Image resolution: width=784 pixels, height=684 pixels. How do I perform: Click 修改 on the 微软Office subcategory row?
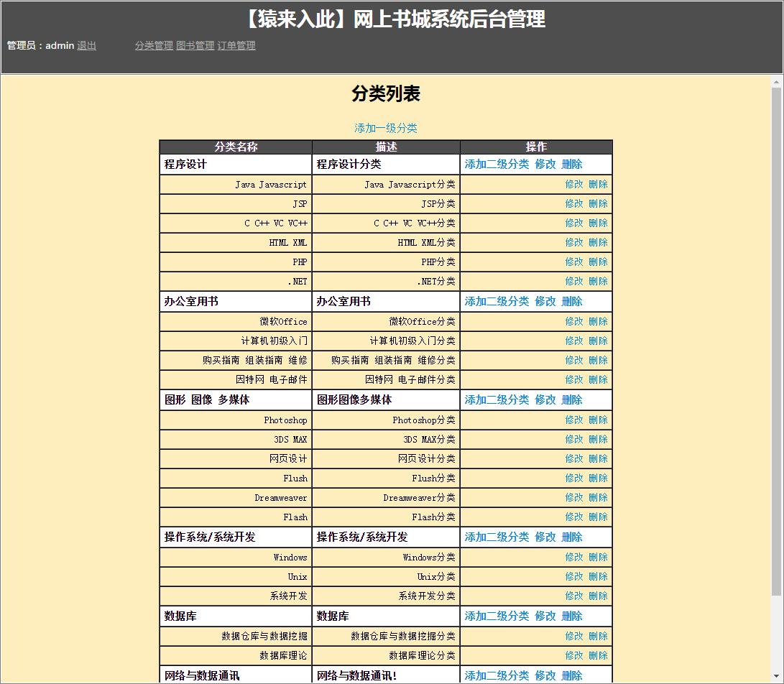(x=573, y=320)
